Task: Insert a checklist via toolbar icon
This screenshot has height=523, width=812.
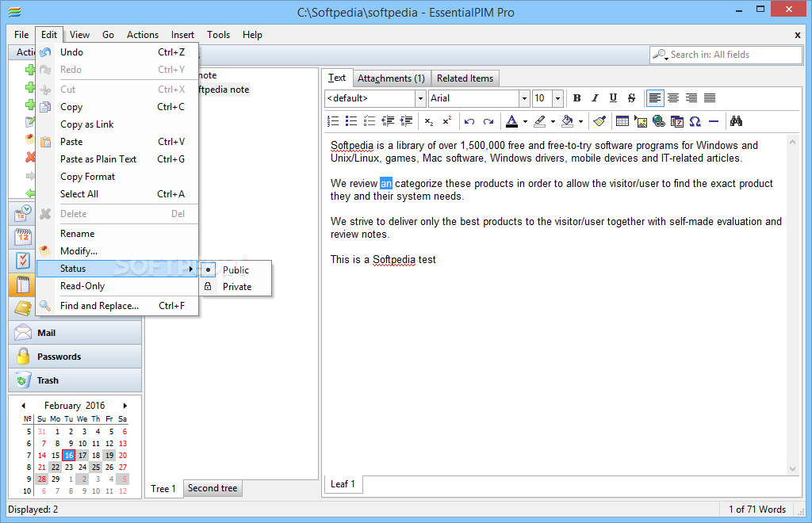Action: pyautogui.click(x=370, y=121)
